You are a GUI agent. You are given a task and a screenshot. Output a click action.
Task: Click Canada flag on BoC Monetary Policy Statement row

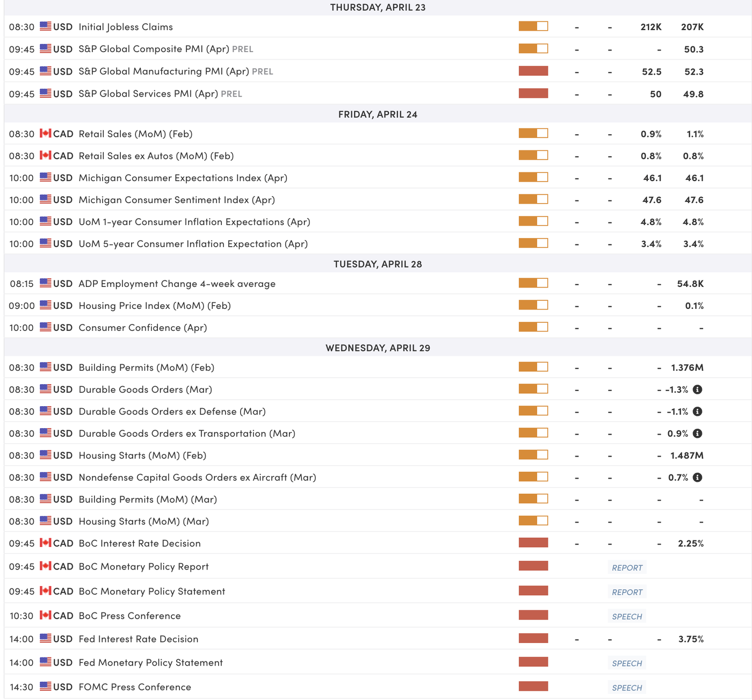[46, 590]
